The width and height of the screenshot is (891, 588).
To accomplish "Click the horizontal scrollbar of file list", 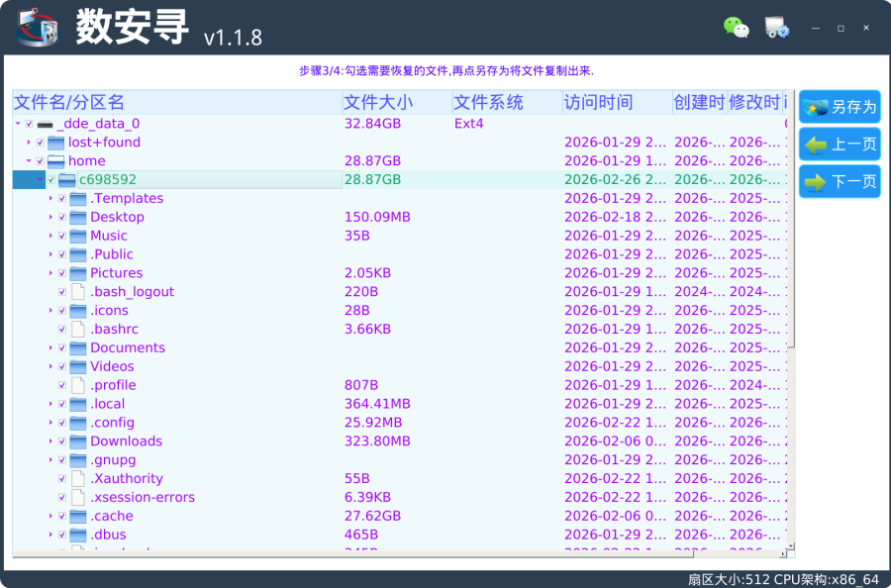I will [396, 552].
